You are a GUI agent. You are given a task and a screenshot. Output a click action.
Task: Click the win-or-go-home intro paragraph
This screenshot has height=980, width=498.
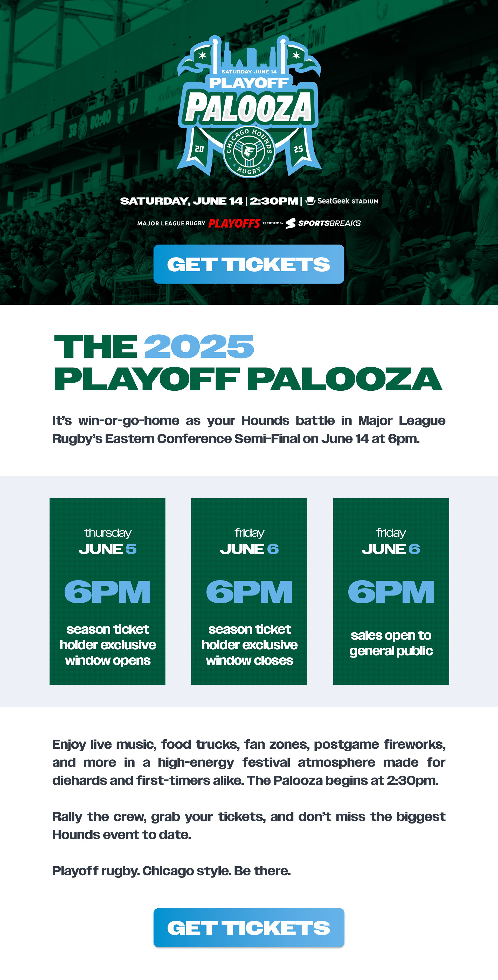coord(249,429)
